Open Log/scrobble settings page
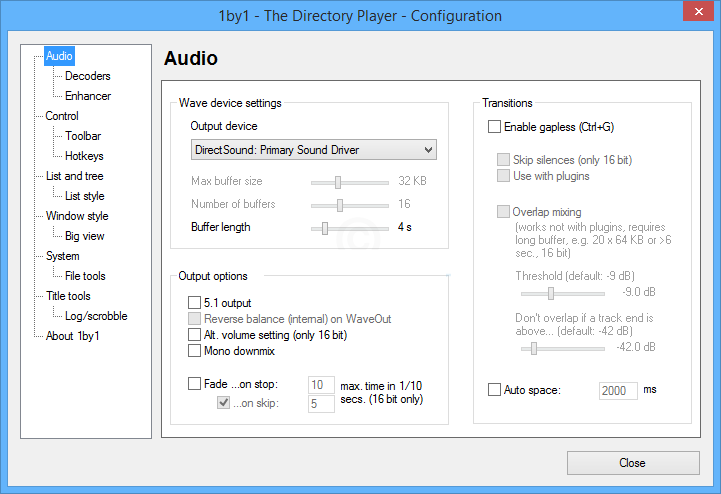Viewport: 721px width, 494px height. coord(96,316)
